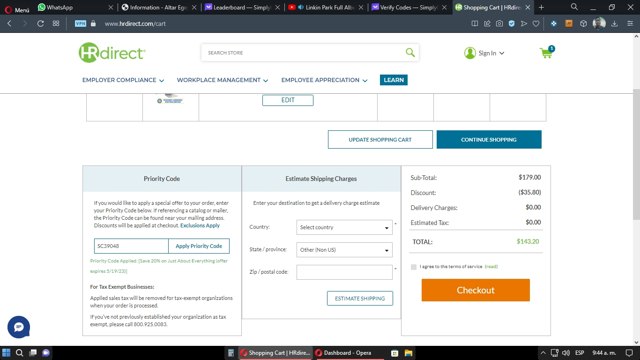
Task: Click the Estimate Shipping button
Action: [360, 298]
